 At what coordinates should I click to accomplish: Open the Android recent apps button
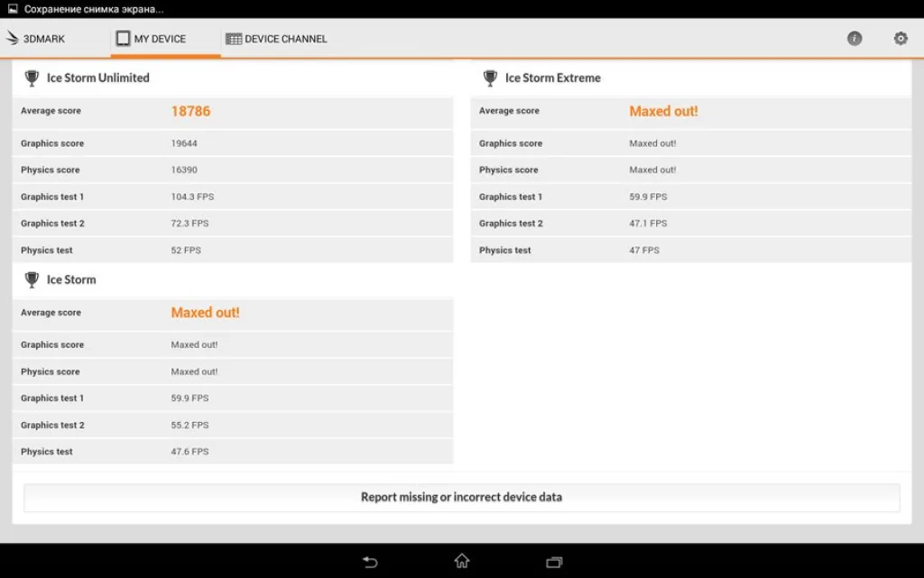(x=554, y=562)
